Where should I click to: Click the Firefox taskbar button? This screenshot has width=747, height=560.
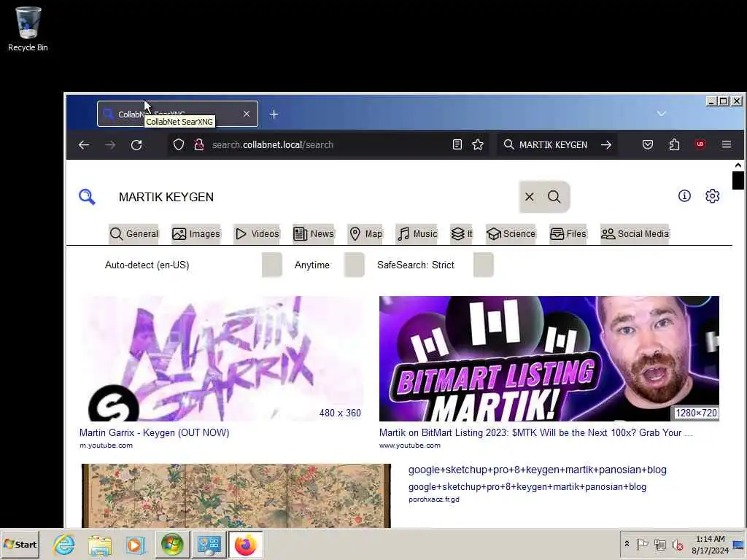pyautogui.click(x=245, y=544)
